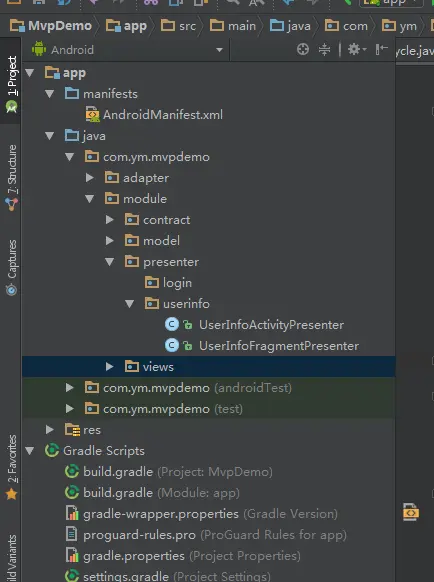Select the UserInfoFragmentPresenter class name

(279, 346)
